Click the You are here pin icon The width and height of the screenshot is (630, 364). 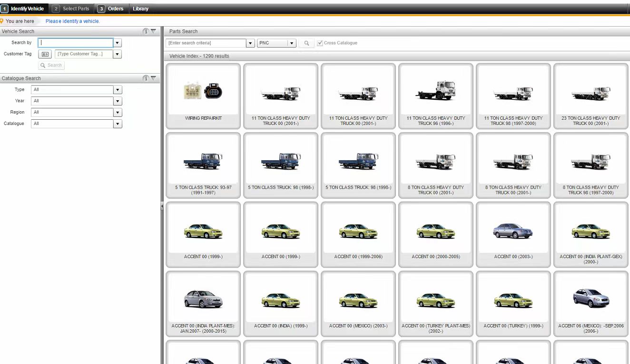pyautogui.click(x=2, y=21)
